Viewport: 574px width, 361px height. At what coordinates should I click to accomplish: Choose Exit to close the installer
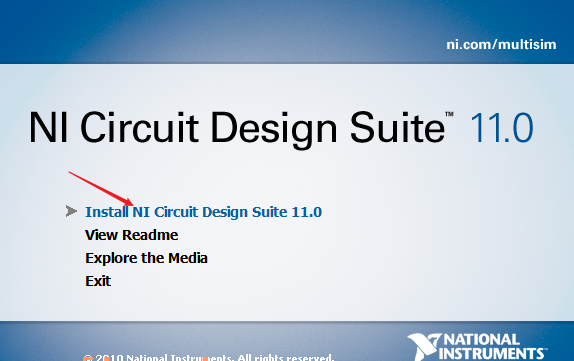pyautogui.click(x=98, y=281)
